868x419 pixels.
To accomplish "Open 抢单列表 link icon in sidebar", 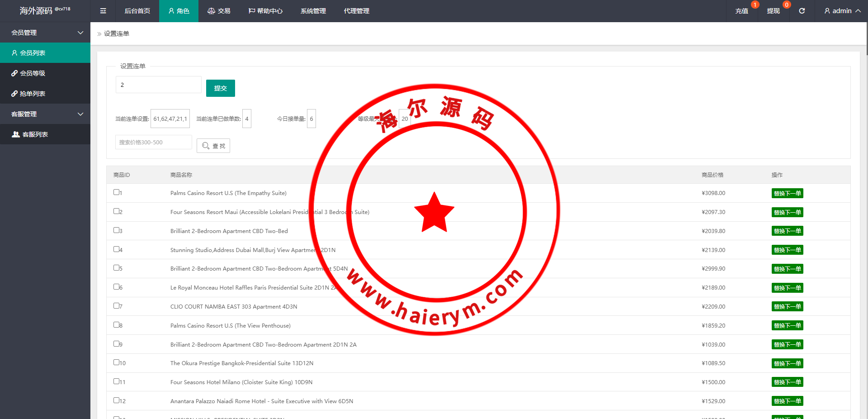I will pyautogui.click(x=14, y=94).
